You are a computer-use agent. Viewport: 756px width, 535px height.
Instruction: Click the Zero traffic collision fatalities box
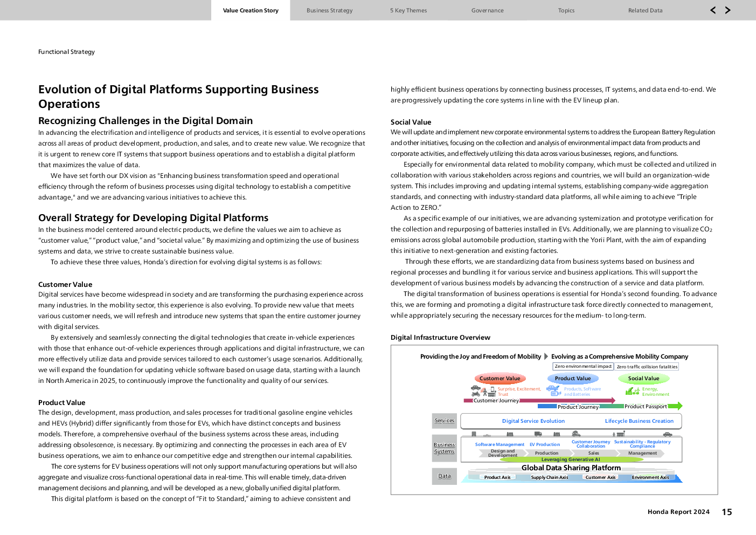pyautogui.click(x=647, y=367)
